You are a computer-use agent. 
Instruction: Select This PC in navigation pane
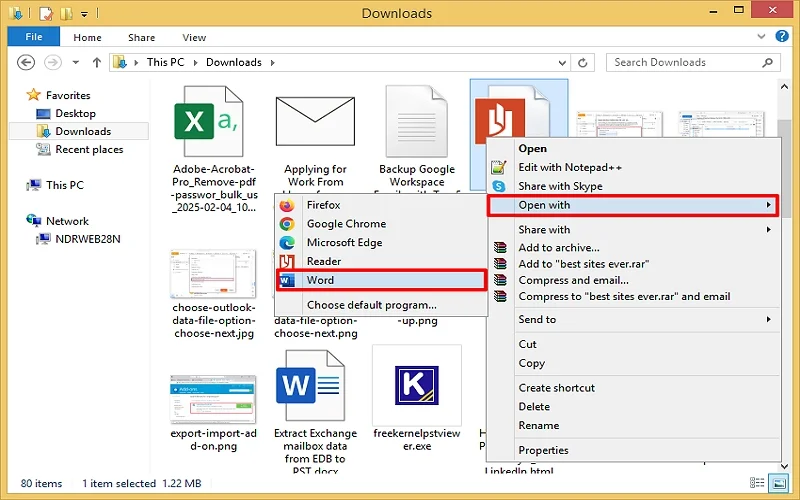[64, 185]
